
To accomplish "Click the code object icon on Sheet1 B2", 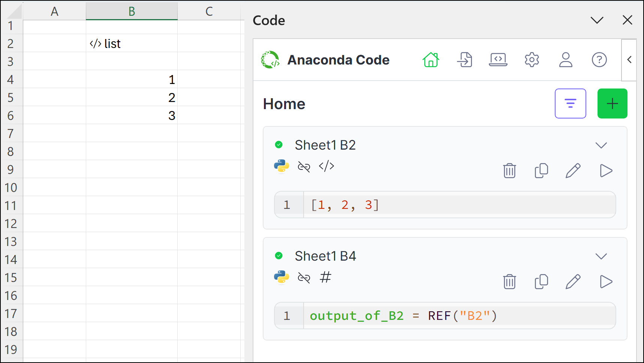I will [x=326, y=166].
